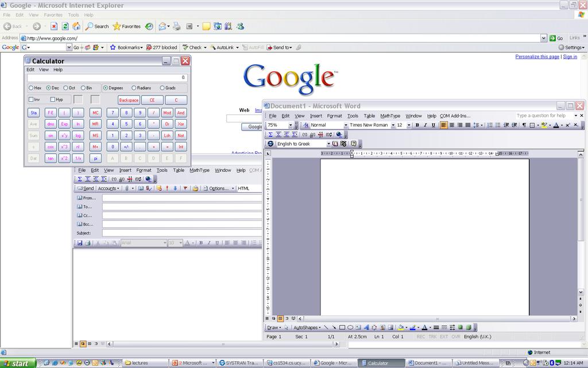Click the Save icon in the message window

coord(79,243)
